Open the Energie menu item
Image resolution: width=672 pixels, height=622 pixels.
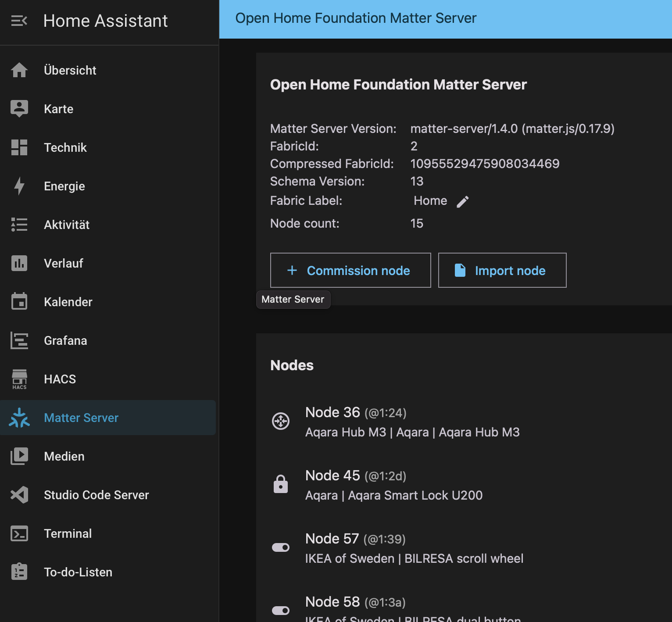(x=108, y=186)
